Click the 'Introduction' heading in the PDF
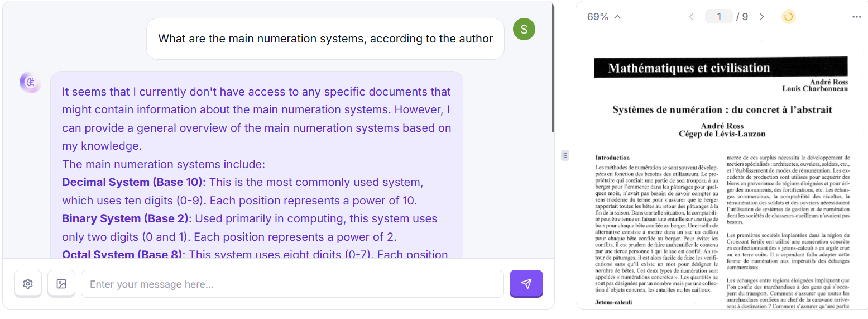 click(612, 158)
